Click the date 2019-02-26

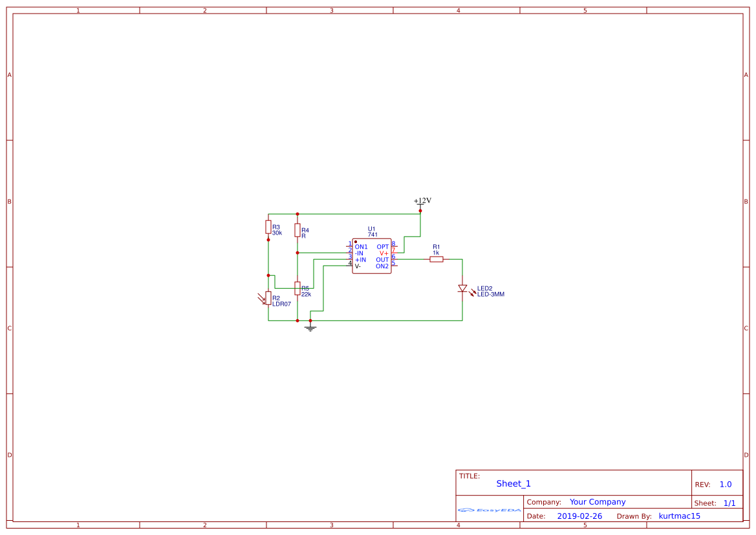579,516
